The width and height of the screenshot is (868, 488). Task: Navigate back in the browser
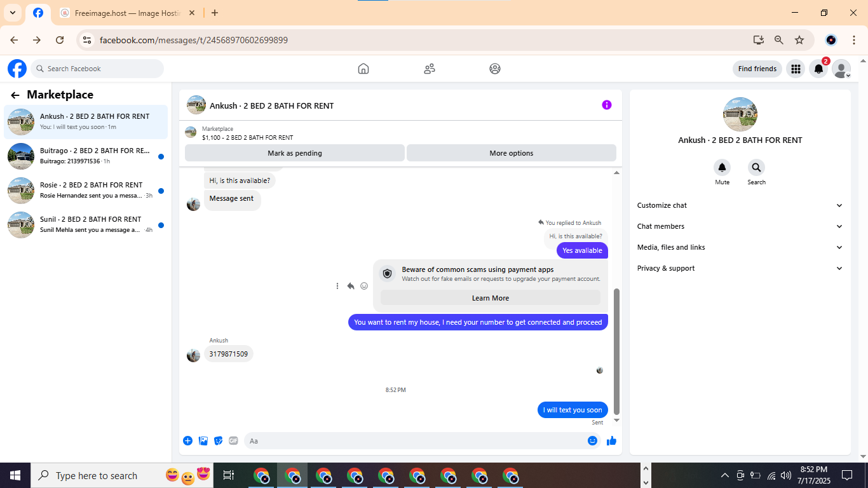[x=14, y=40]
